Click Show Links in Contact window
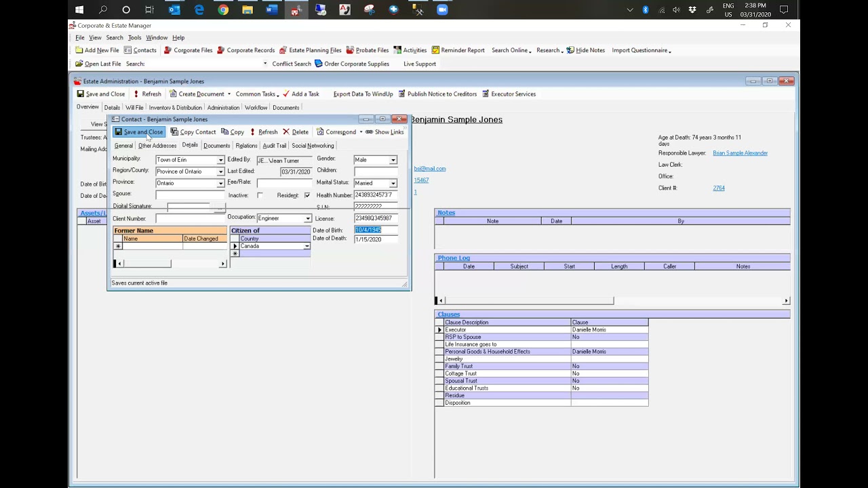Screen dimensions: 868x488 (384, 132)
